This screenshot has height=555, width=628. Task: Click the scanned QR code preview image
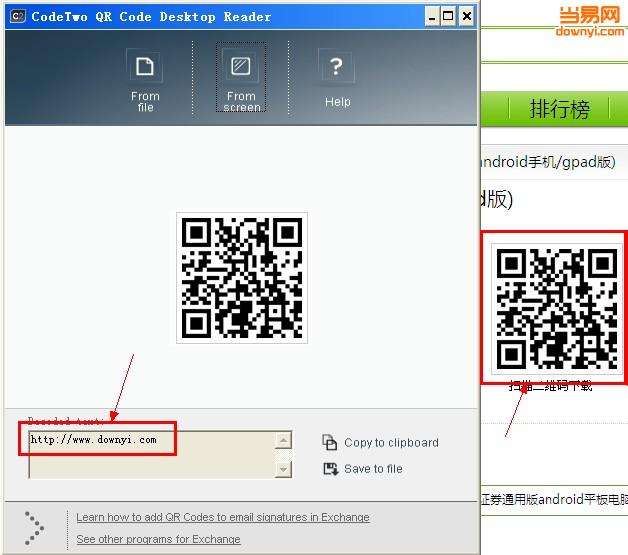[242, 278]
